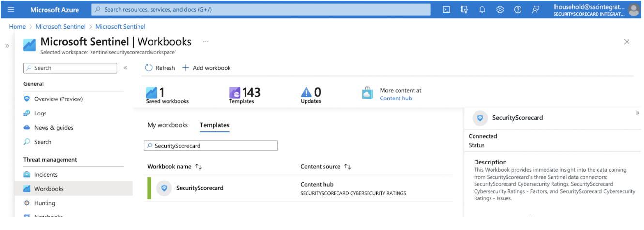Go to Home in the breadcrumb
Screen dimensions: 644x230
[17, 27]
